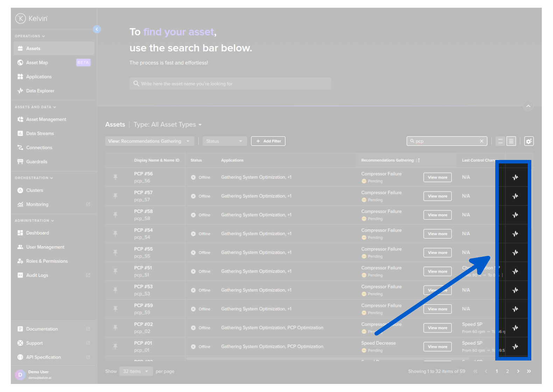Click the table settings gear icon
The width and height of the screenshot is (553, 392).
[528, 141]
